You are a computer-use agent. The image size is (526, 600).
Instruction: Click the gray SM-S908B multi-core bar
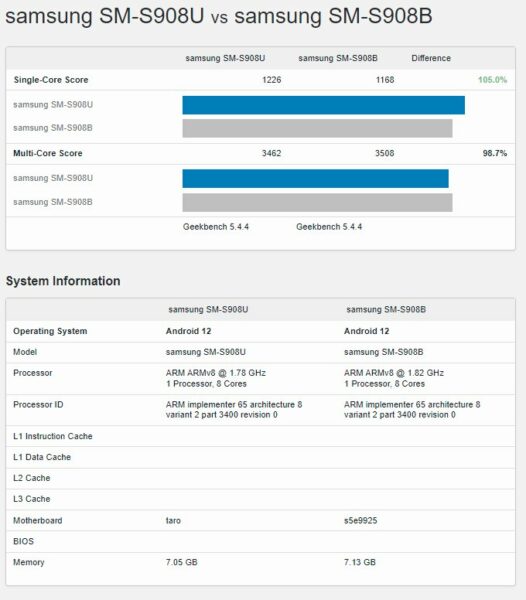point(317,202)
